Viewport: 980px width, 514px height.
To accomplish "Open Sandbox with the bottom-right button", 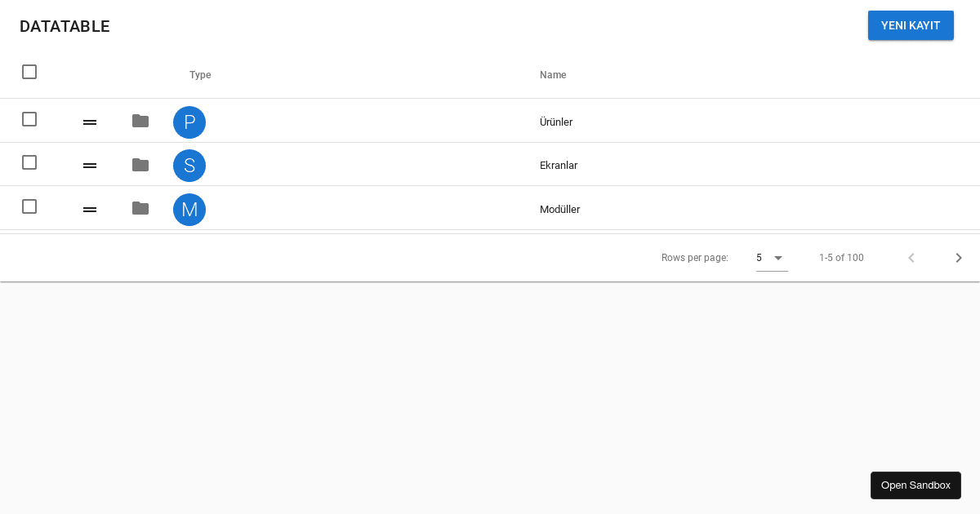I will [x=915, y=485].
